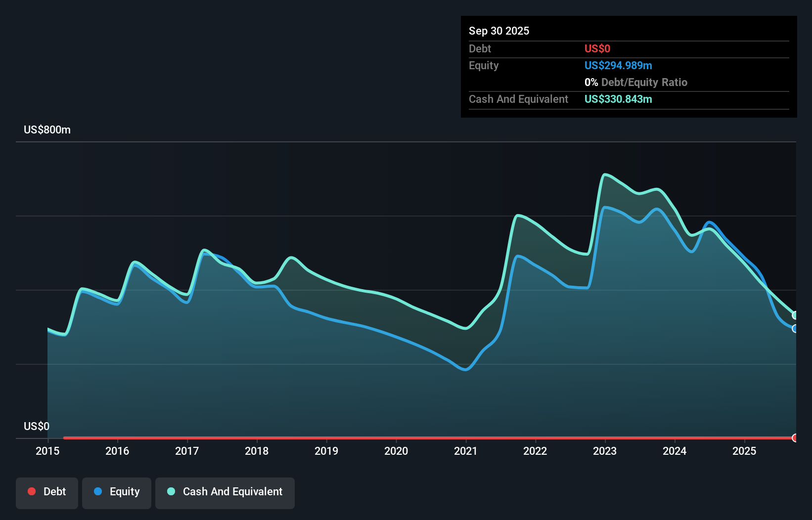This screenshot has height=520, width=812.
Task: Select the blue equity endpoint marker on the chart
Action: click(x=795, y=328)
